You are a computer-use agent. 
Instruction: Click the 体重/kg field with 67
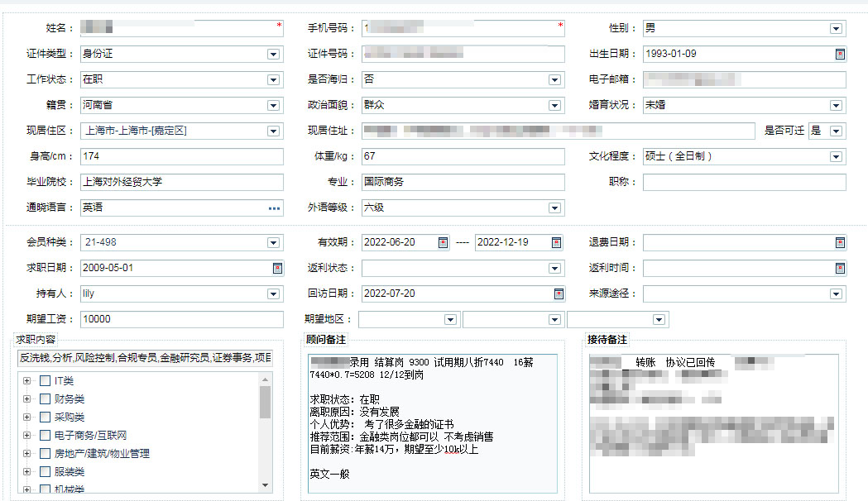point(463,156)
